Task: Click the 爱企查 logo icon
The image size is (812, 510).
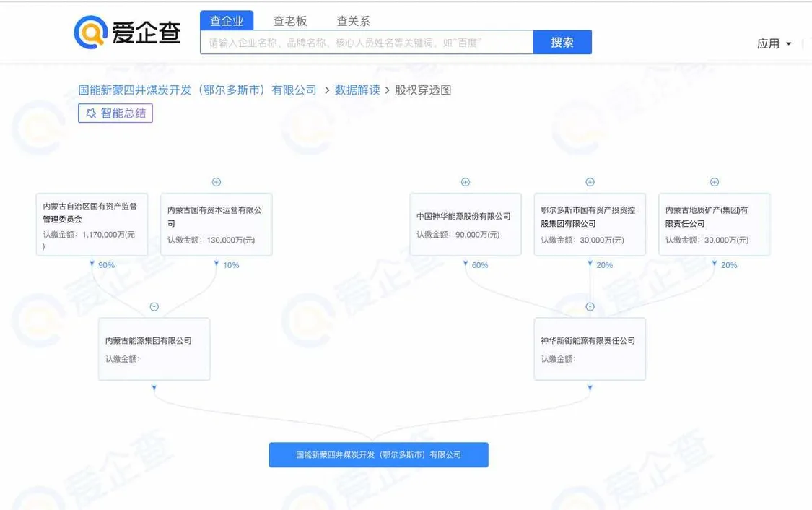Action: (90, 31)
